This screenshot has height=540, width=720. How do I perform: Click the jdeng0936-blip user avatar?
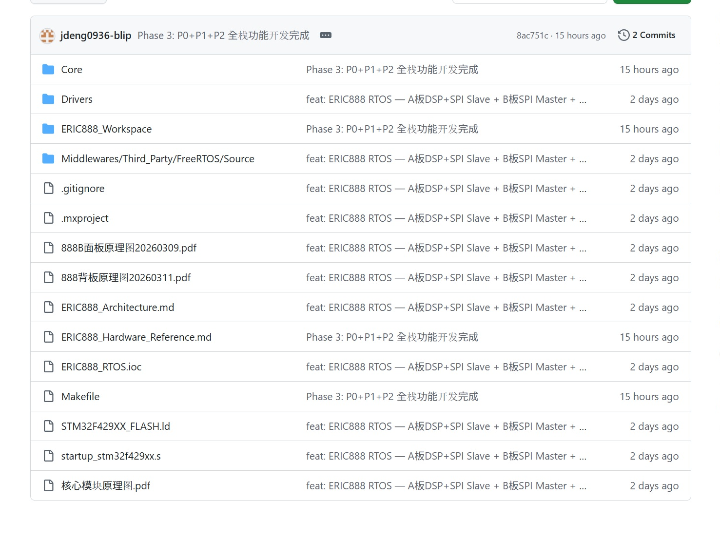(47, 36)
